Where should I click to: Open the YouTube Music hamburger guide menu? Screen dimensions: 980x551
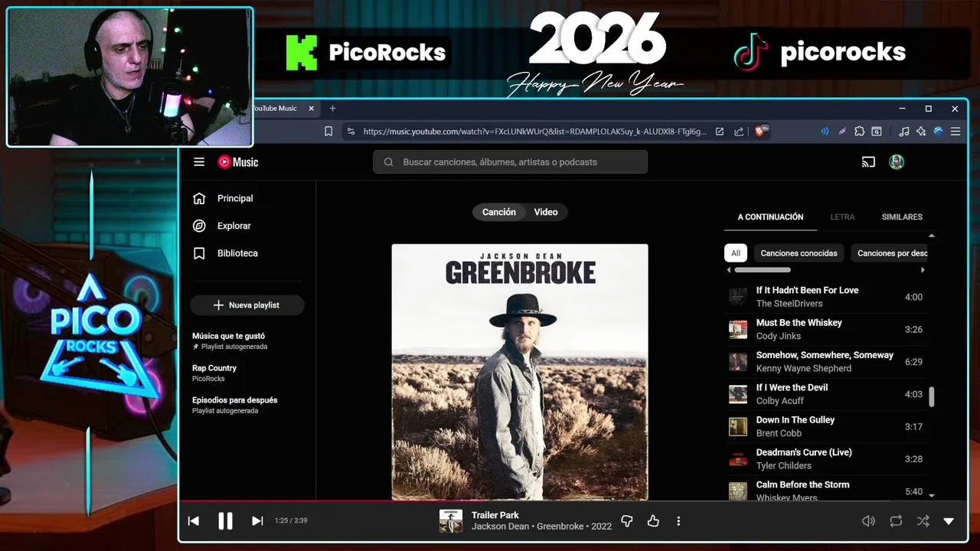click(199, 161)
